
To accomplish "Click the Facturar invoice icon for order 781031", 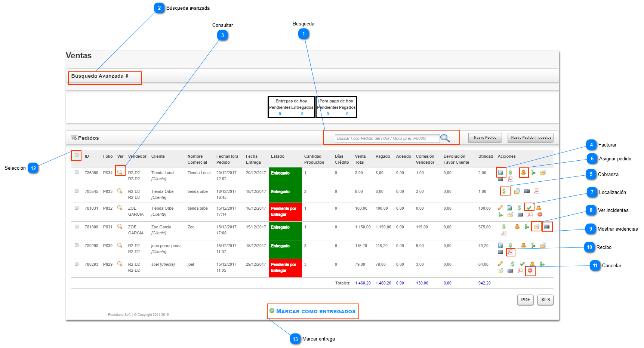I will click(509, 208).
